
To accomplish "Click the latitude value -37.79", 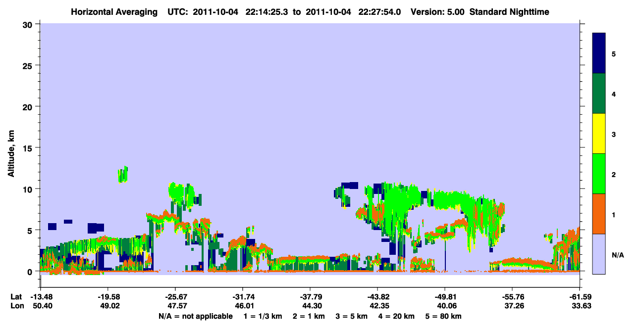I will [x=310, y=297].
